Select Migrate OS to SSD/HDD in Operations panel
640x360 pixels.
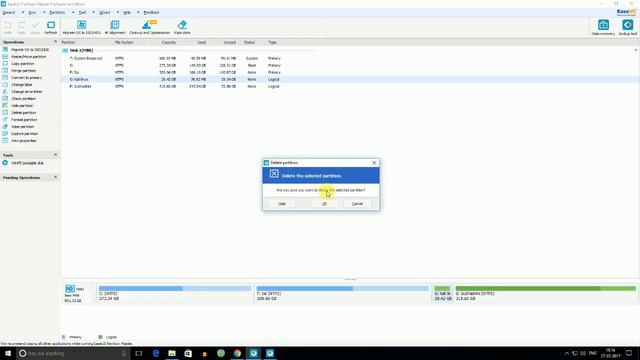(26, 50)
